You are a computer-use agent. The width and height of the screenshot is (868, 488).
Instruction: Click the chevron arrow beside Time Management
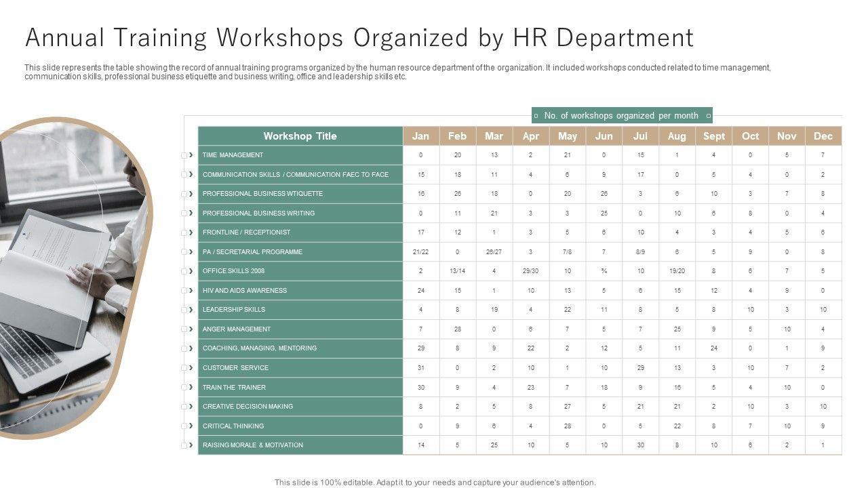pos(191,155)
